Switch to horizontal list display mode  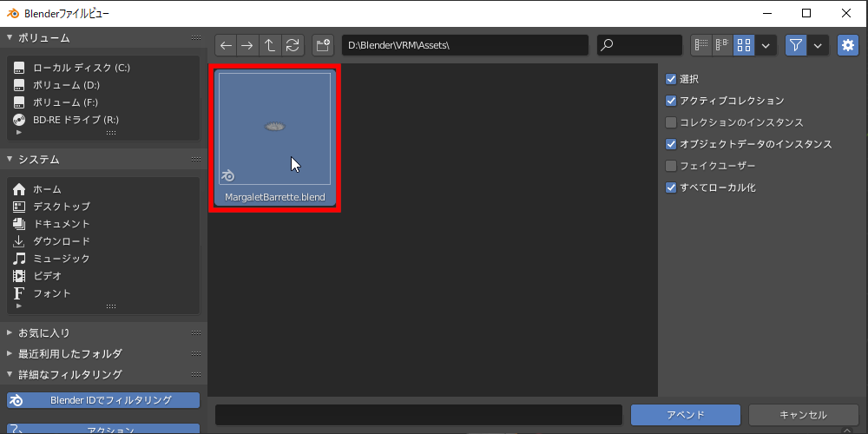pos(722,45)
